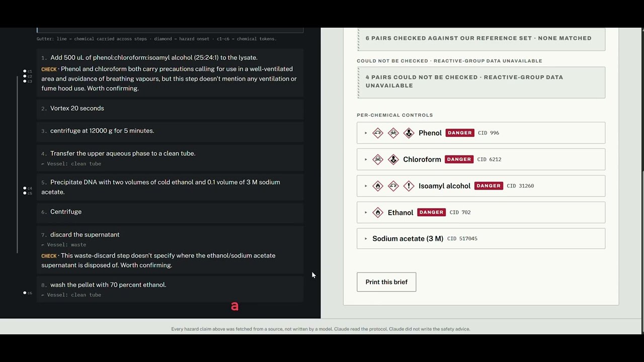The width and height of the screenshot is (644, 362).
Task: Click Isoamyl alcohol's DANGER badge
Action: 489,186
